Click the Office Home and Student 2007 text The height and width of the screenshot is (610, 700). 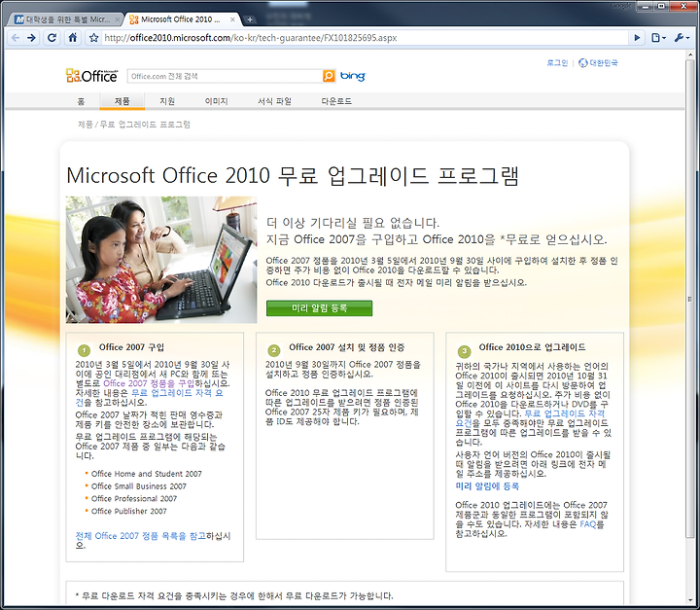(147, 474)
